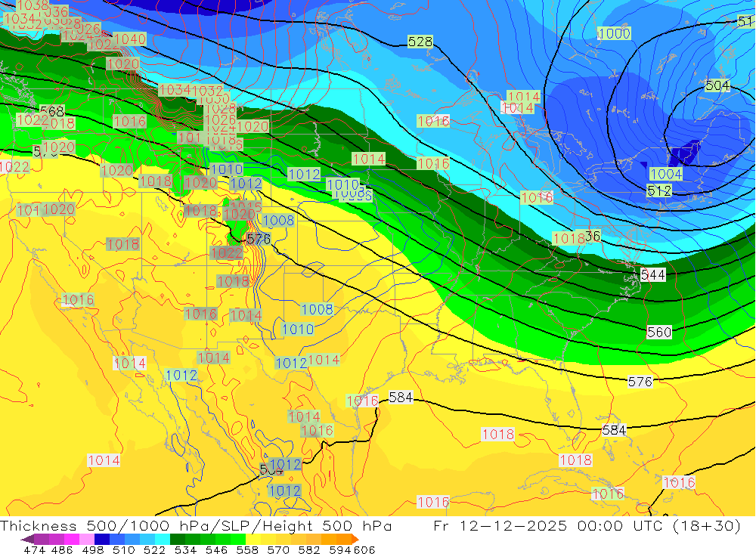Click the orange right arrow of the legend
756x554 pixels.
coord(355,539)
